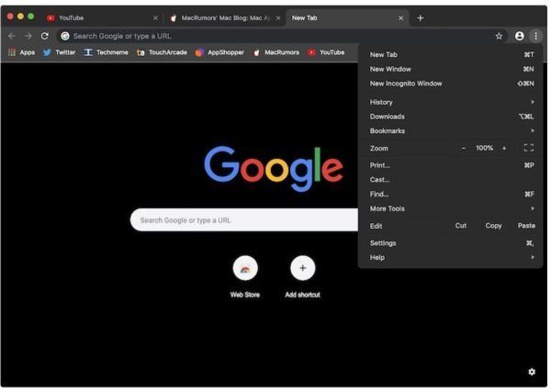
Task: Click the Google search box on page
Action: (x=244, y=220)
